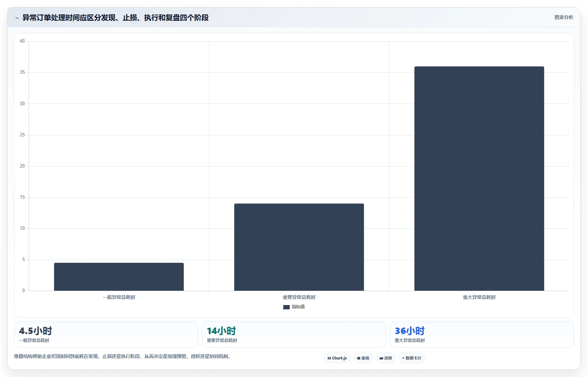Click the footnote text starting with 堆叠结构帮助企业
The width and height of the screenshot is (588, 377).
[124, 357]
